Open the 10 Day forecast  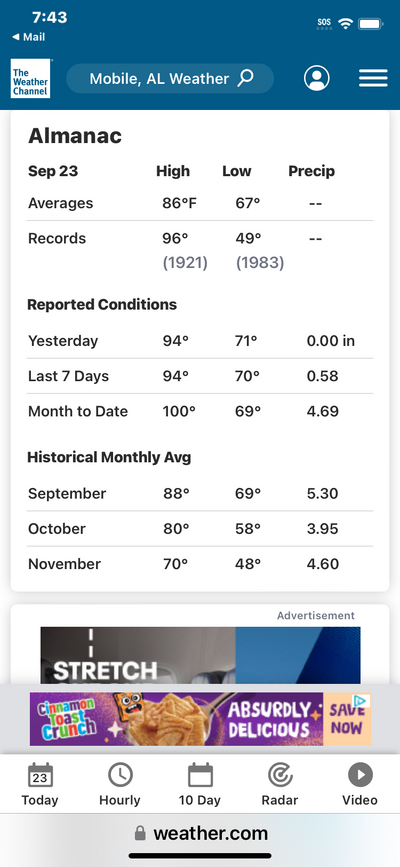[200, 784]
